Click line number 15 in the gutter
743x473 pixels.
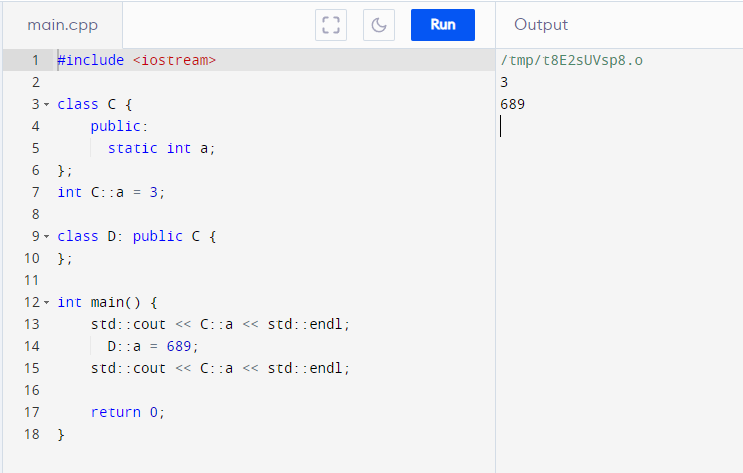[x=32, y=368]
